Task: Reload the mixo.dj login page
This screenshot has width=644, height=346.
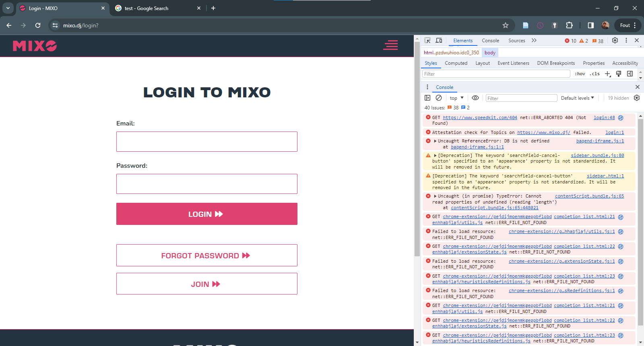Action: coord(38,25)
